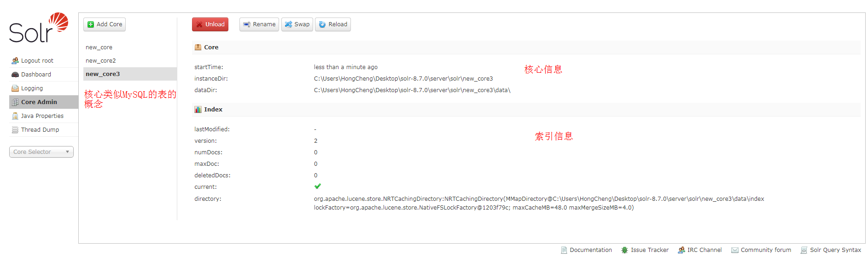Viewport: 868px width, 263px height.
Task: Select new_core in the core list
Action: coord(130,47)
